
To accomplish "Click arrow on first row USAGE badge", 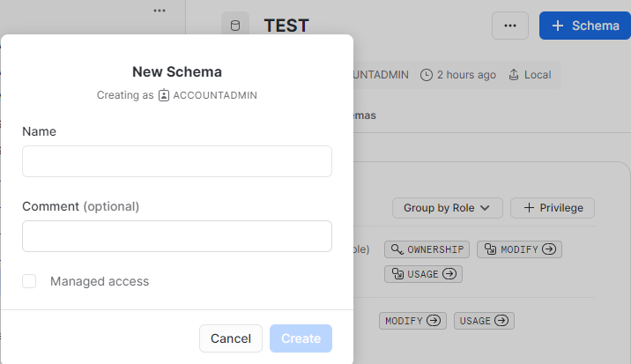I will pyautogui.click(x=449, y=274).
